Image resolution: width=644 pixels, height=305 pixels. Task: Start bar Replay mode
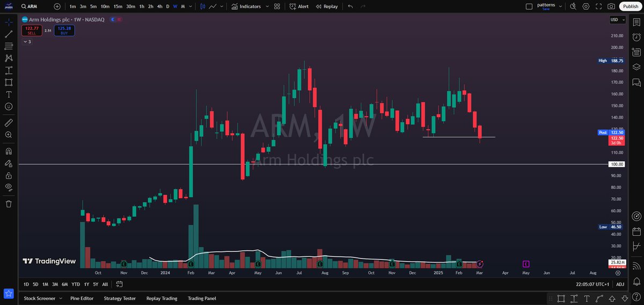[327, 6]
